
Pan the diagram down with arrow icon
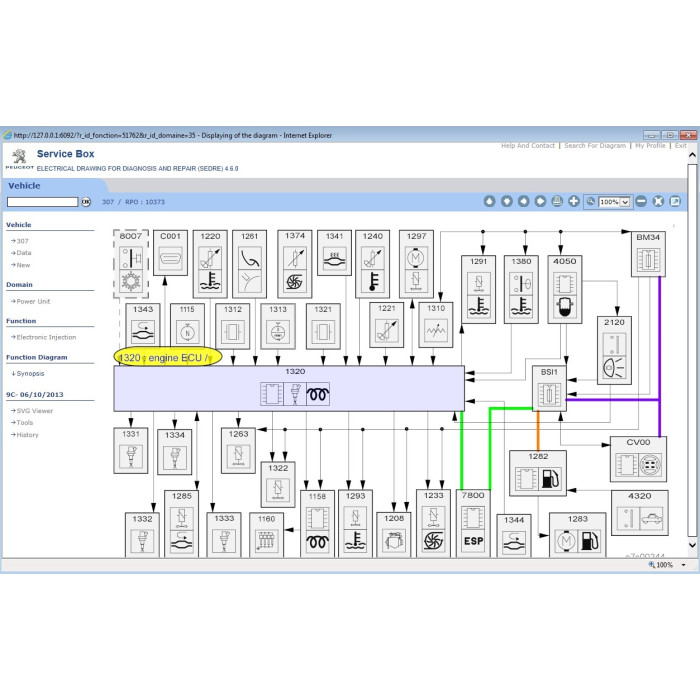tap(506, 201)
